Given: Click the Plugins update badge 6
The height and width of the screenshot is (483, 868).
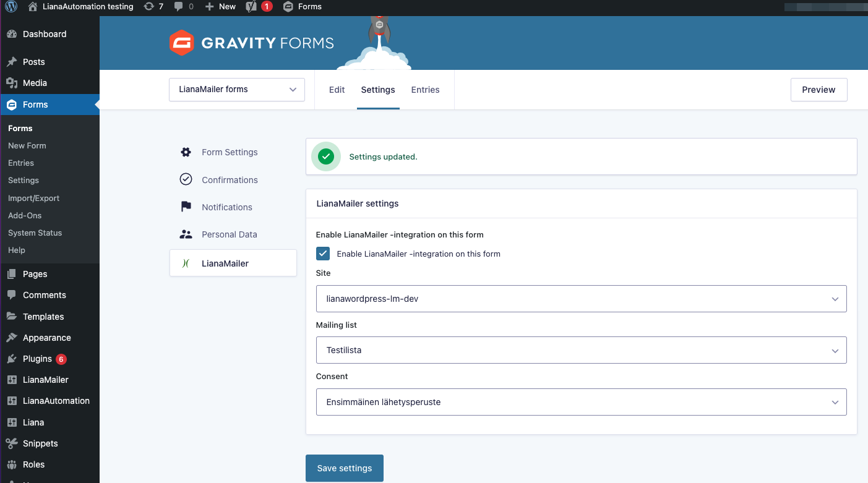Looking at the screenshot, I should click(61, 359).
